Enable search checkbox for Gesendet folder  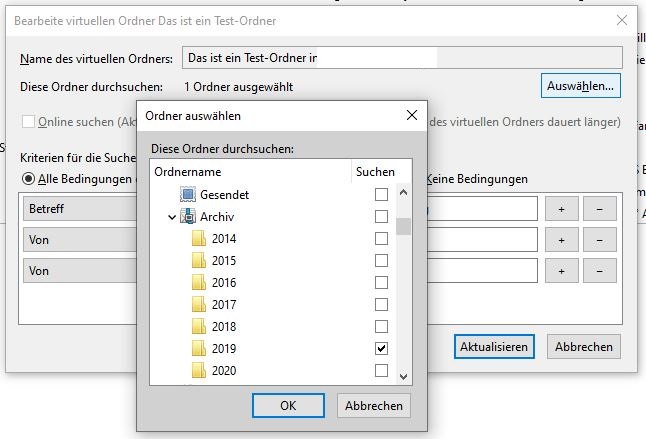(381, 194)
